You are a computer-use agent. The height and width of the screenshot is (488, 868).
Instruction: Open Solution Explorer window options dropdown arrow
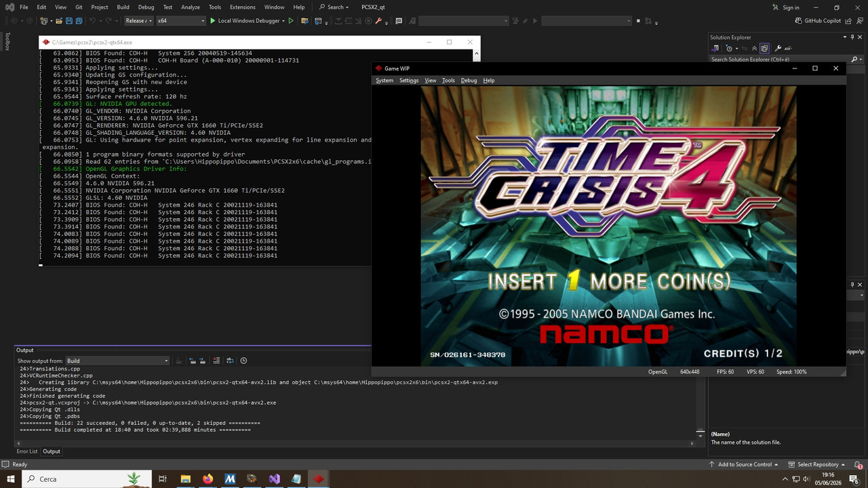point(844,37)
